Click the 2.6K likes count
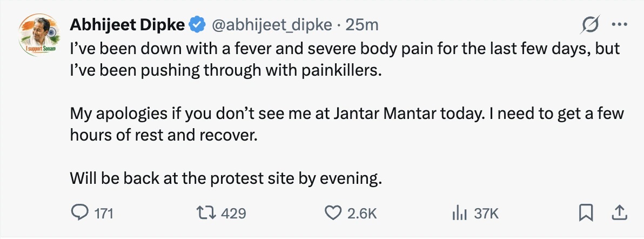 (x=362, y=214)
